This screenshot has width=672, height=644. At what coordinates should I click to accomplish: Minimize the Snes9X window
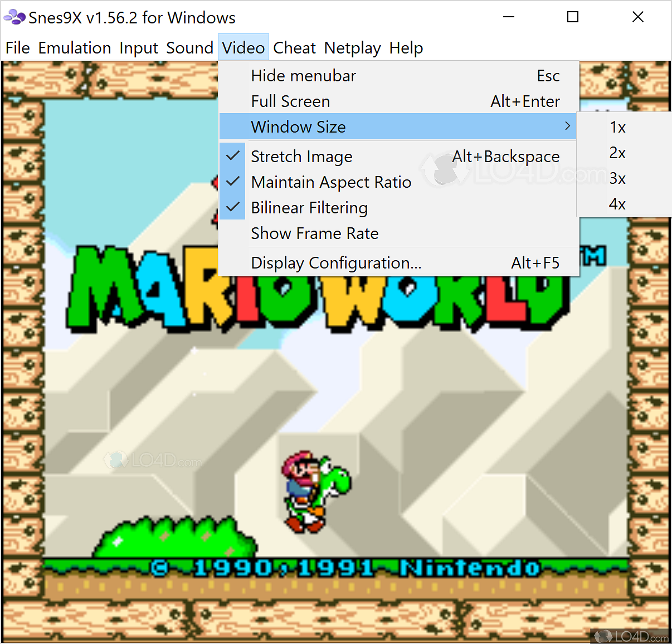click(508, 17)
